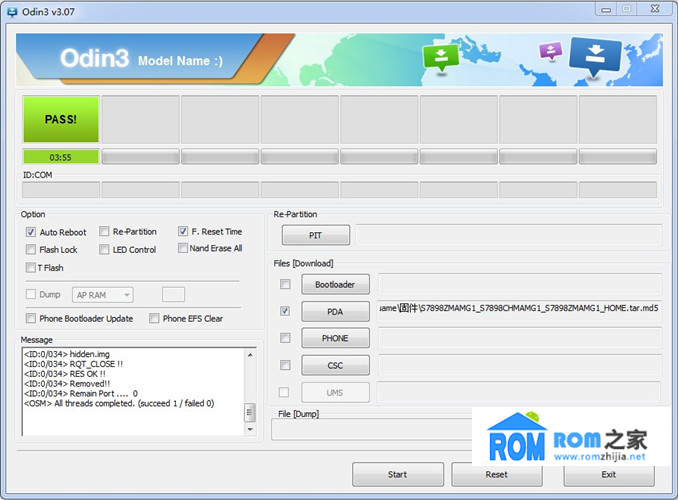
Task: Click the Odin3 app icon in title bar
Action: tap(12, 12)
